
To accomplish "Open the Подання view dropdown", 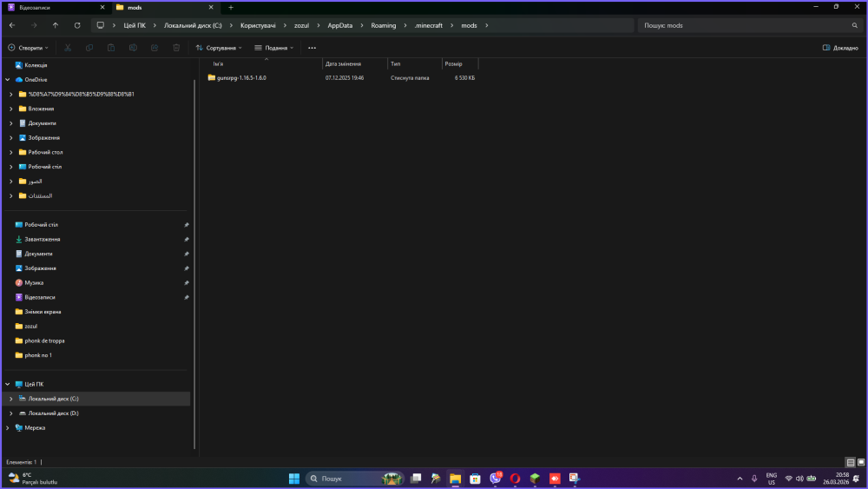I will pos(274,48).
